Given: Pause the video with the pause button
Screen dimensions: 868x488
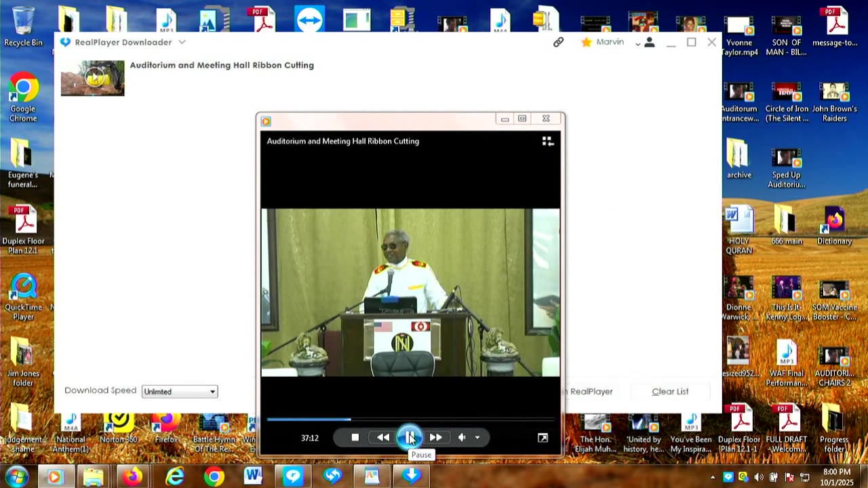Looking at the screenshot, I should click(x=410, y=437).
